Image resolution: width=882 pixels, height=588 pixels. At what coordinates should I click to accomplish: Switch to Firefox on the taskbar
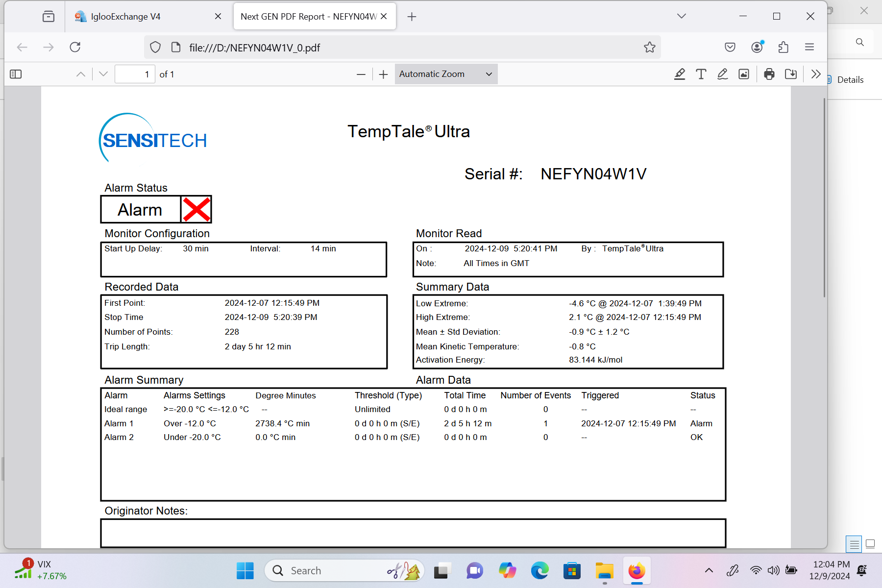(x=637, y=571)
